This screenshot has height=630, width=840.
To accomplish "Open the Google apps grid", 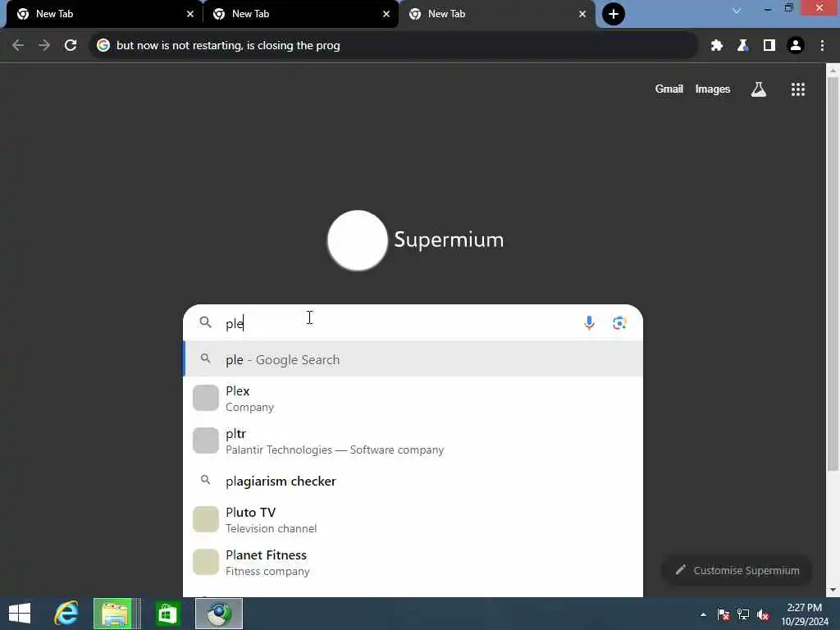I will pyautogui.click(x=797, y=89).
